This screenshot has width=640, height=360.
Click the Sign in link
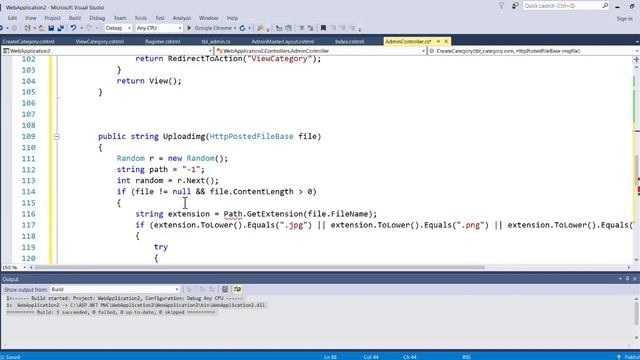click(x=624, y=19)
